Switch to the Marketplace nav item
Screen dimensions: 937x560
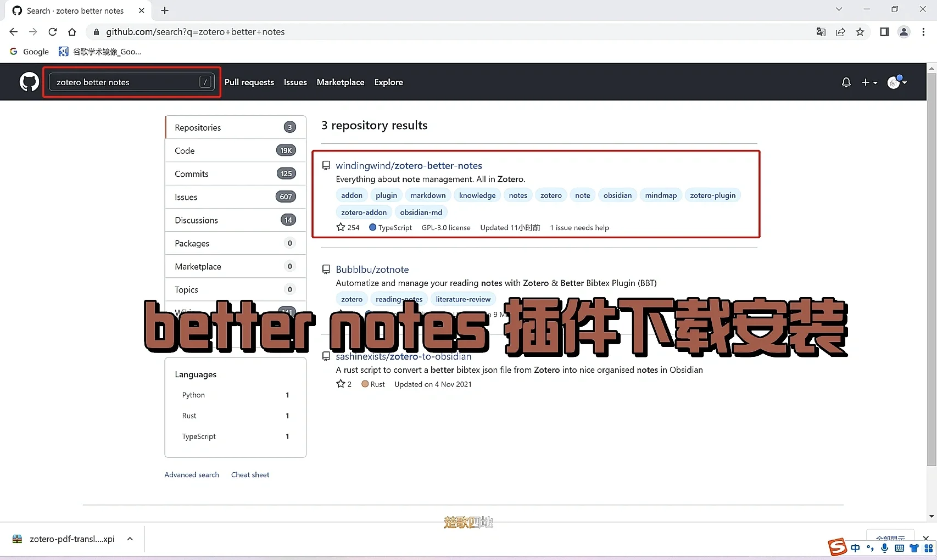point(340,82)
